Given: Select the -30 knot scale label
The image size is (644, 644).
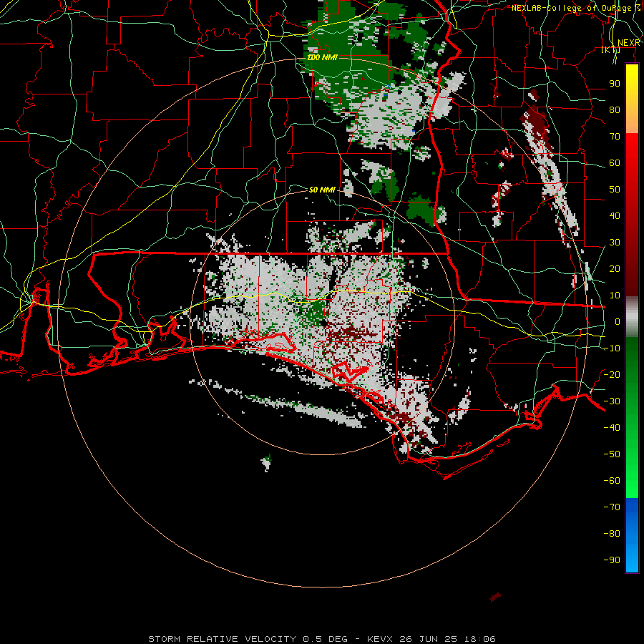Looking at the screenshot, I should click(x=612, y=401).
